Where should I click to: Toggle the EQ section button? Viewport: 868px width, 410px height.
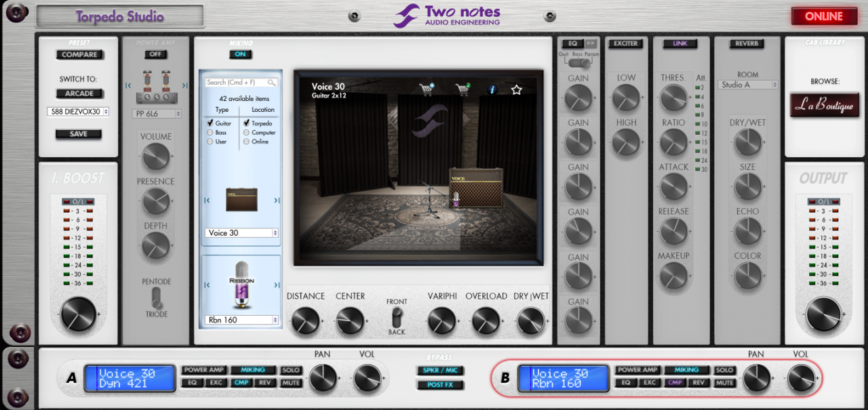click(x=573, y=43)
